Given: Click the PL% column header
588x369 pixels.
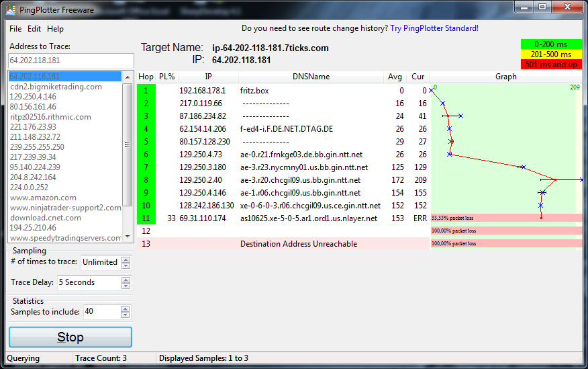Looking at the screenshot, I should (167, 77).
